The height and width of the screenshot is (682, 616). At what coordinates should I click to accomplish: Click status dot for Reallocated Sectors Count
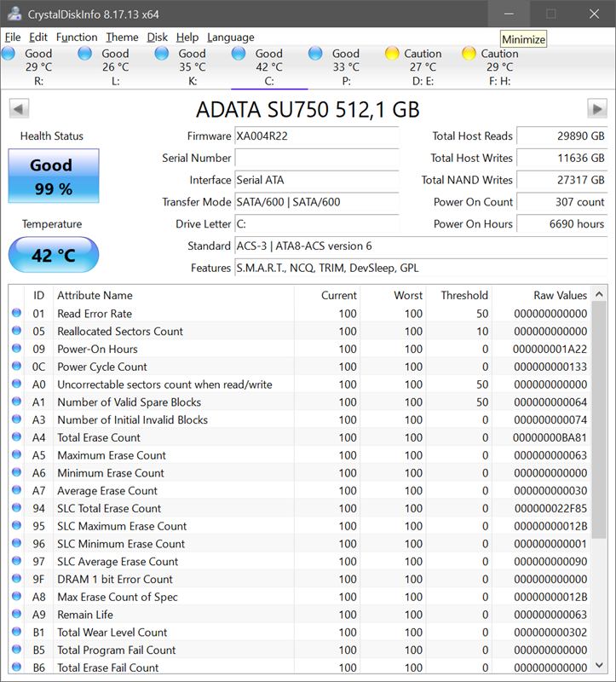click(x=16, y=331)
